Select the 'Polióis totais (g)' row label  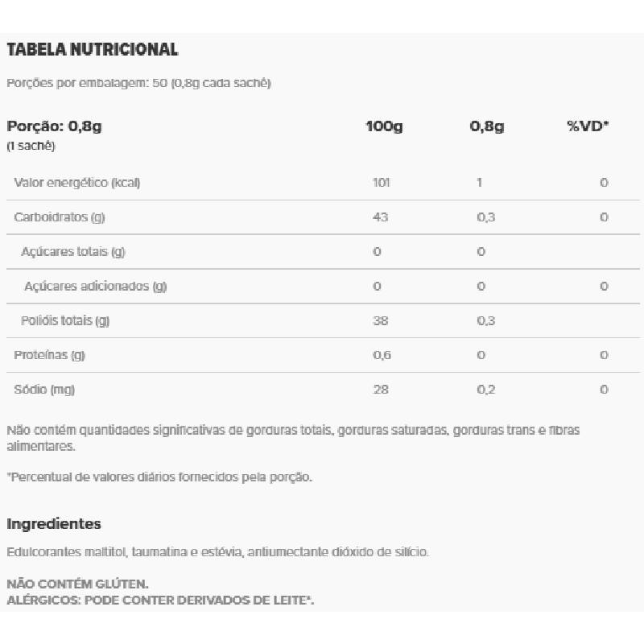[65, 321]
